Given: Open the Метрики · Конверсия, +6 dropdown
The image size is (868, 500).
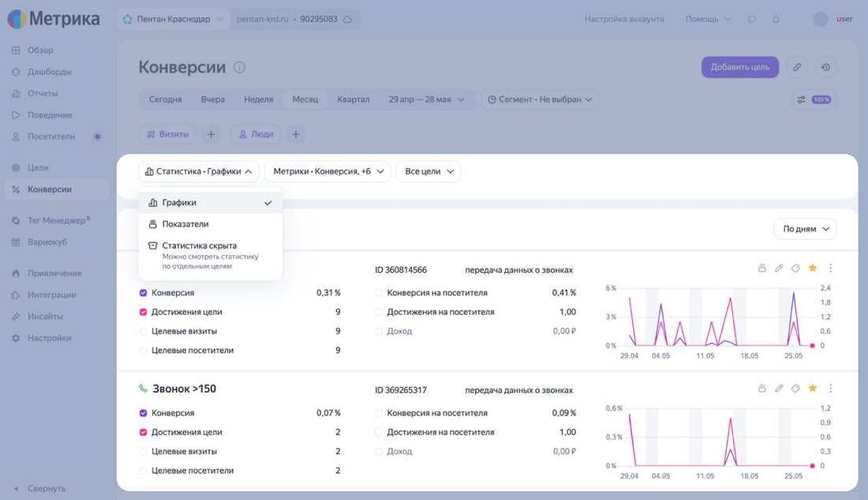Looking at the screenshot, I should pos(327,171).
